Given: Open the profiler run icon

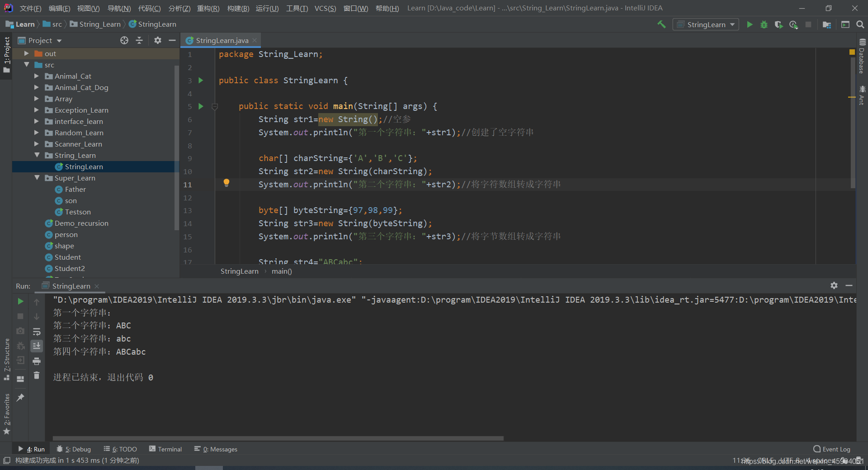Looking at the screenshot, I should coord(793,24).
